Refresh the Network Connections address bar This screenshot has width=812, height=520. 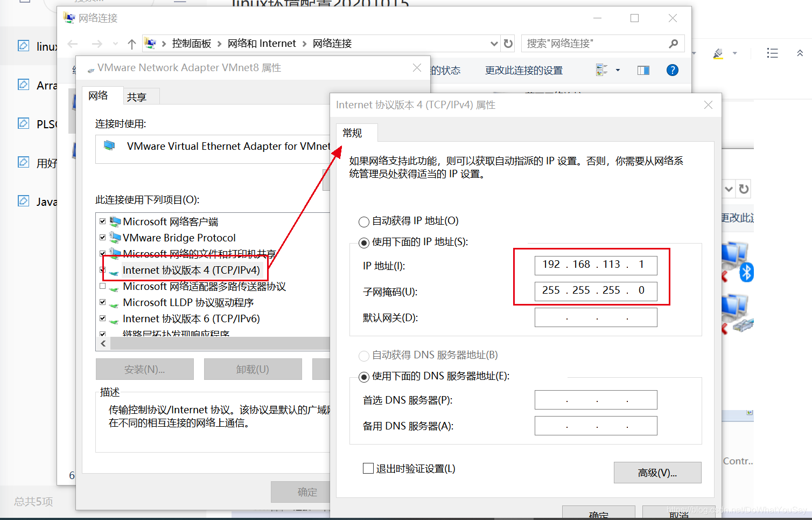(508, 43)
